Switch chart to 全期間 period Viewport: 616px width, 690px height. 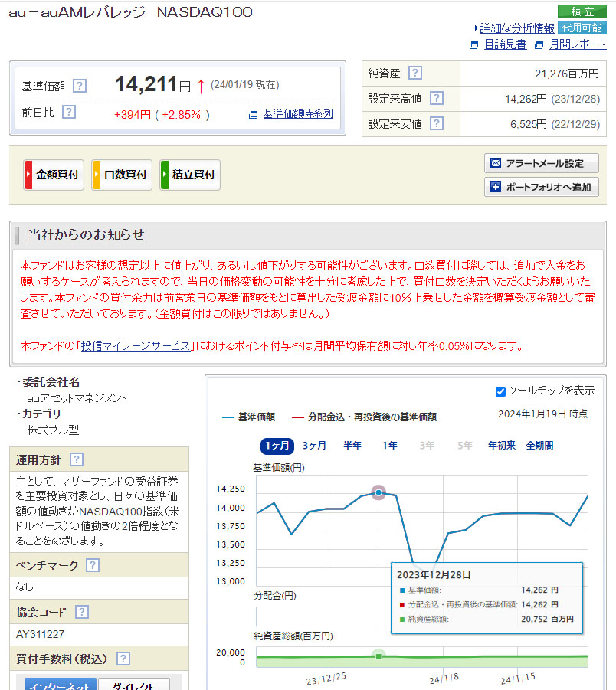pyautogui.click(x=539, y=446)
